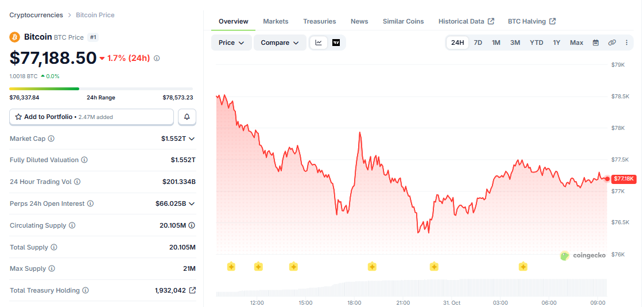644x307 pixels.
Task: Expand Perps 24h Open Interest chevron
Action: [x=191, y=204]
